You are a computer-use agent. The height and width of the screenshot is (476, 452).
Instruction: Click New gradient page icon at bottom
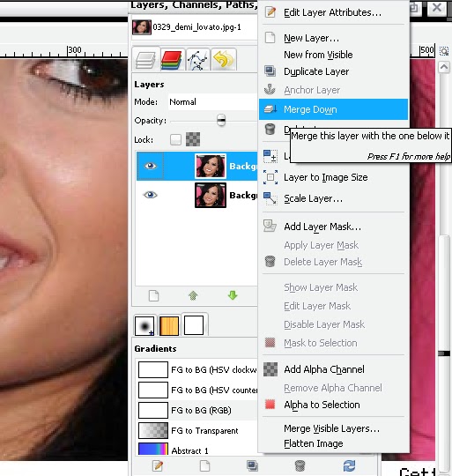[204, 465]
